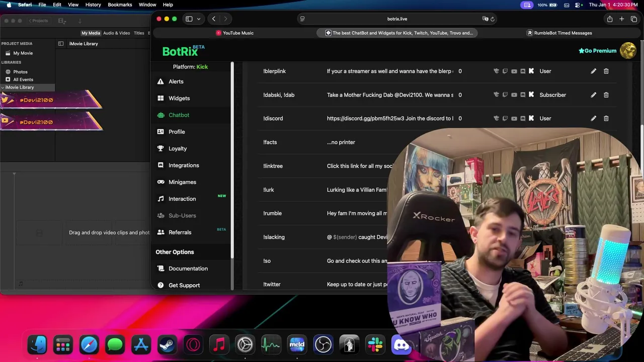The image size is (644, 362).
Task: Open the Platform: Kick selector
Action: coord(190,66)
